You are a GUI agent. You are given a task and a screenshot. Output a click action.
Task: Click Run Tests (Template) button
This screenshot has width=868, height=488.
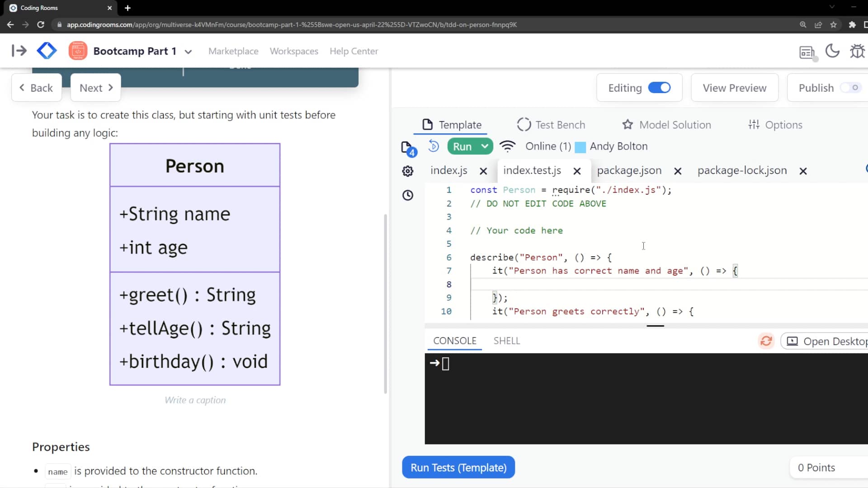click(458, 468)
